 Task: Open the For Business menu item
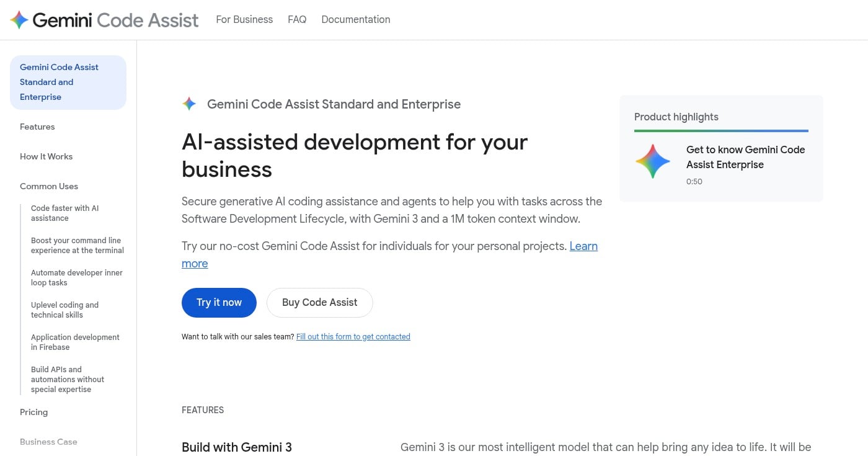click(244, 19)
